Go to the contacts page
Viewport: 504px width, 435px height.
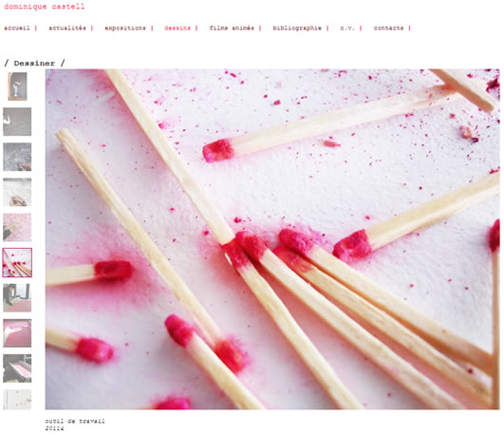(x=388, y=28)
